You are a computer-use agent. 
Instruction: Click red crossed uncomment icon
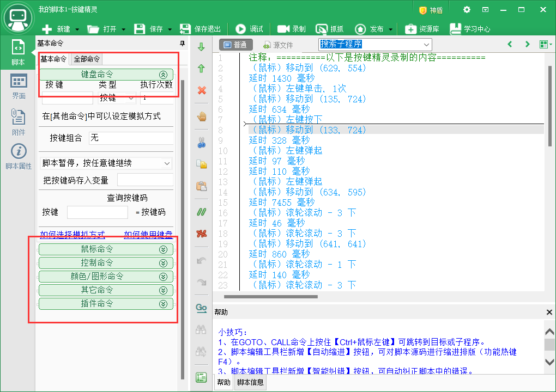pyautogui.click(x=201, y=234)
